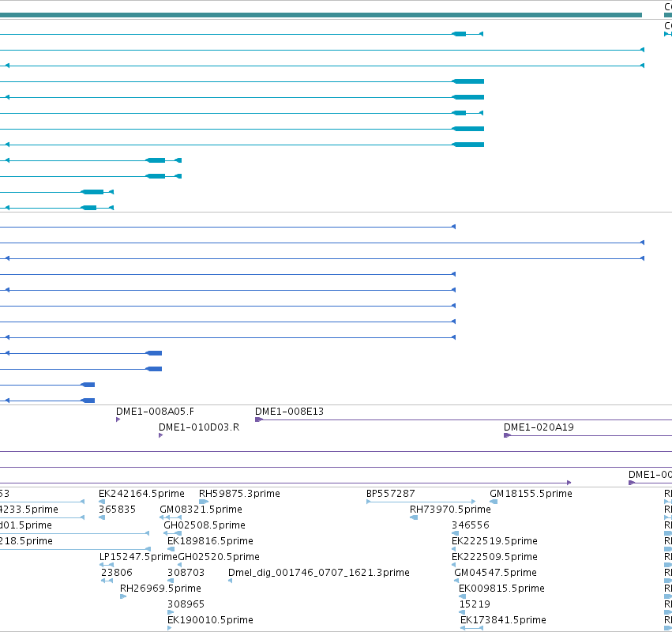
Task: Click the EK173841.5prime label
Action: tap(503, 620)
